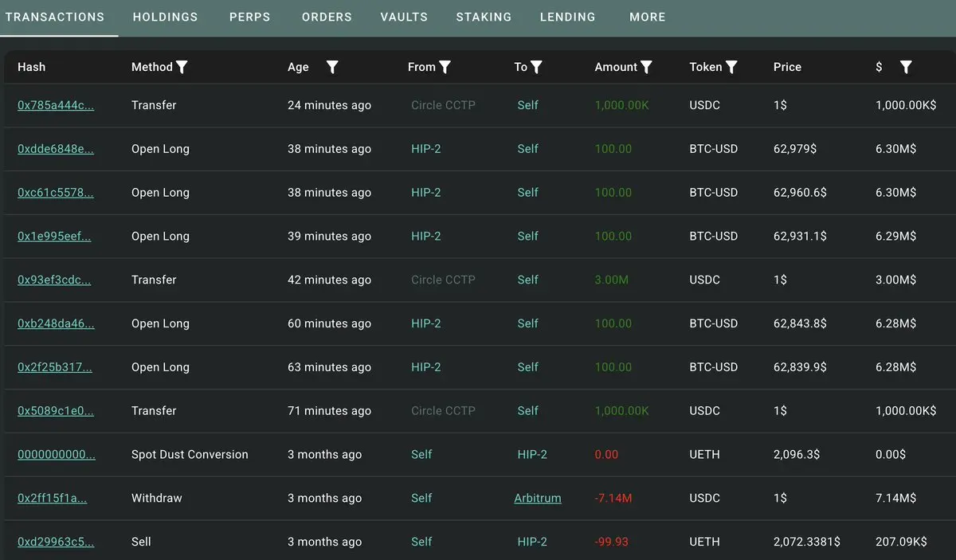Click the 62,960.6$ price

[x=800, y=193]
